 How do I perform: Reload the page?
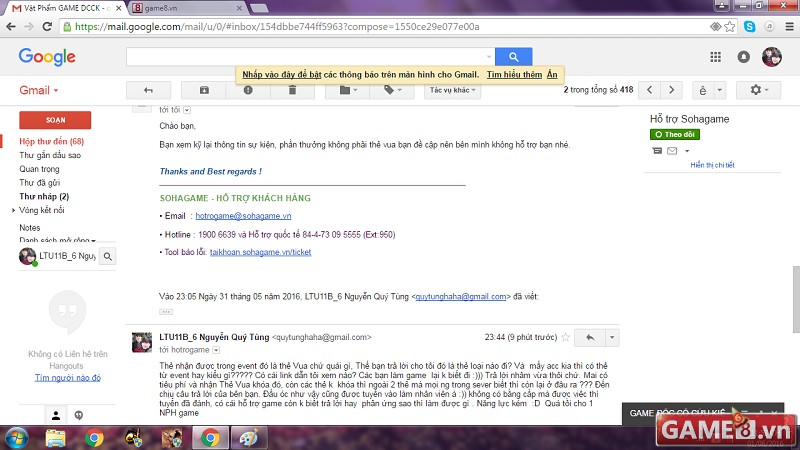click(x=47, y=27)
